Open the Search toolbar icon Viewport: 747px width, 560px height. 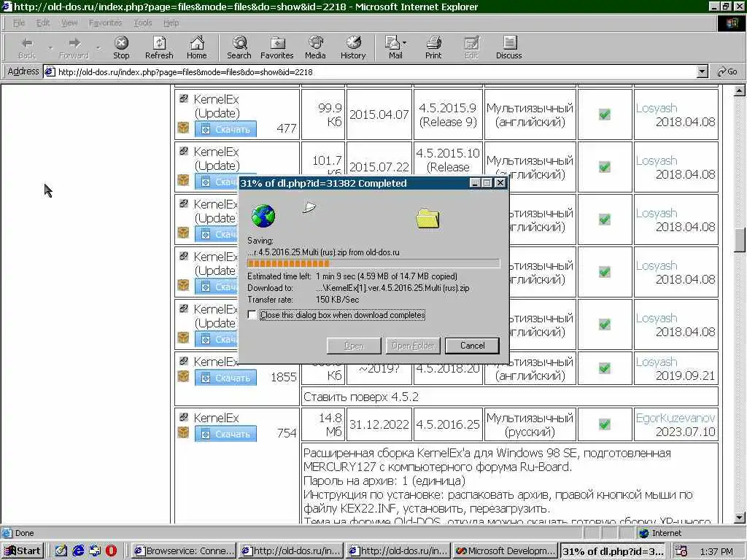pyautogui.click(x=239, y=47)
